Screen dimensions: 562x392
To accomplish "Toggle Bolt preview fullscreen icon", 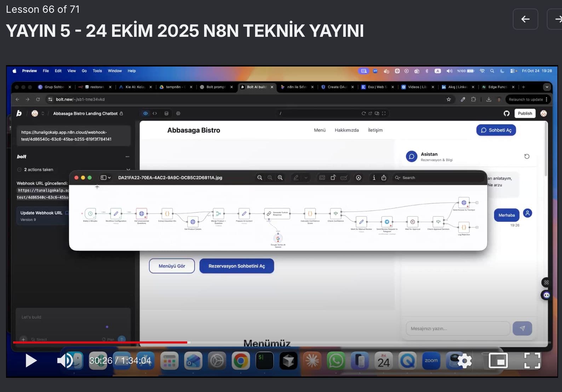I will 384,114.
